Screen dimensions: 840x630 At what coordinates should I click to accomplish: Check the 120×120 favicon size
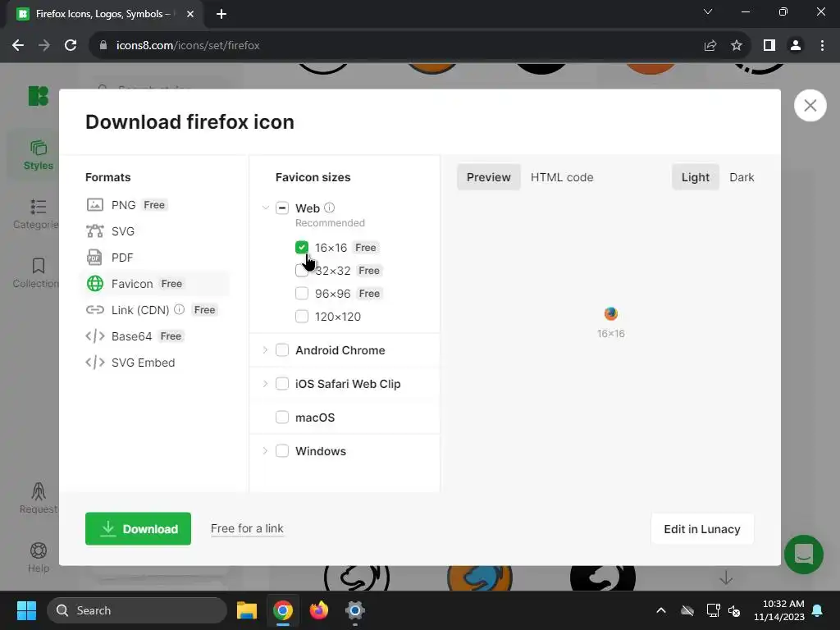pos(302,317)
